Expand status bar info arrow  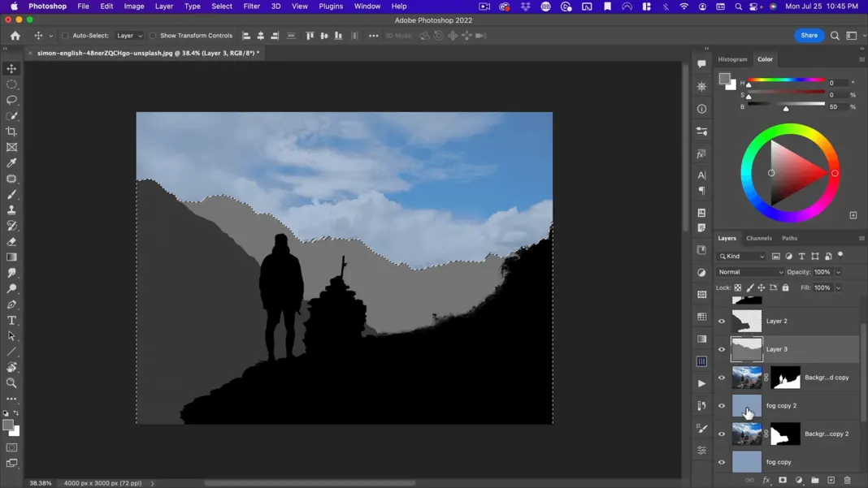click(x=152, y=483)
